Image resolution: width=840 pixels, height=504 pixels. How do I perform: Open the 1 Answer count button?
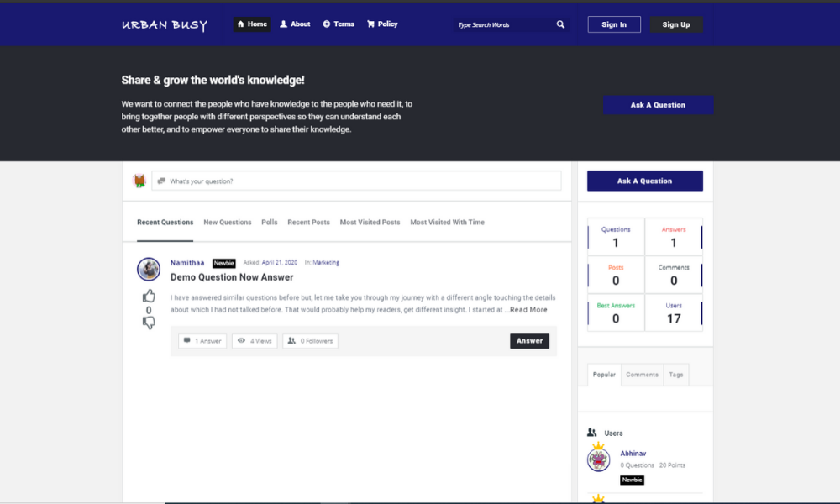202,341
